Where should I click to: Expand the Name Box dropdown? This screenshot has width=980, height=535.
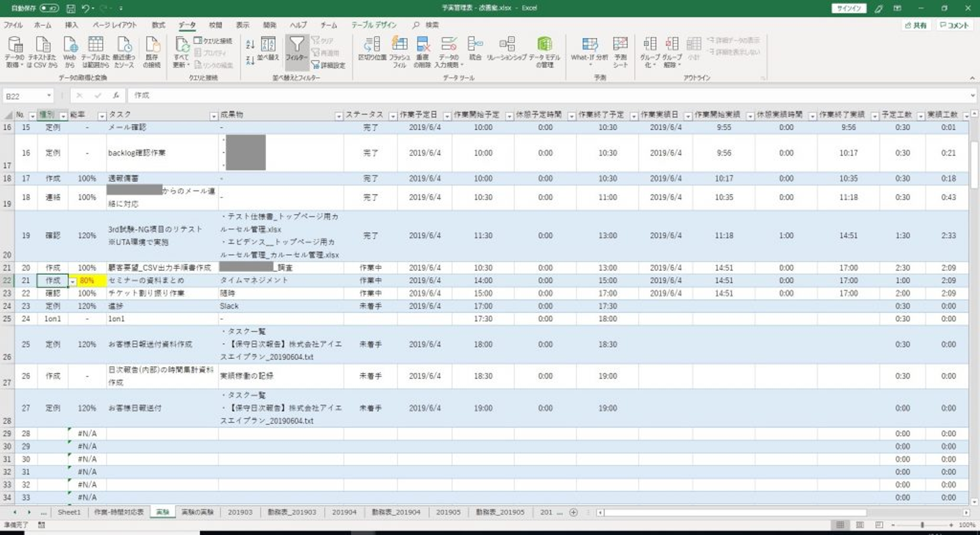click(49, 96)
